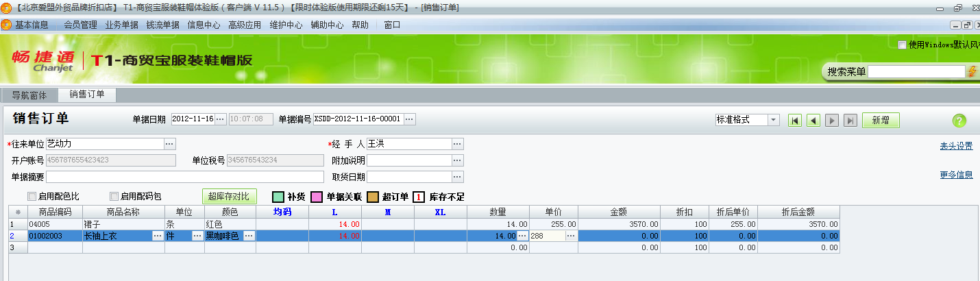
Task: Click the 取货日期 input field
Action: click(x=410, y=177)
